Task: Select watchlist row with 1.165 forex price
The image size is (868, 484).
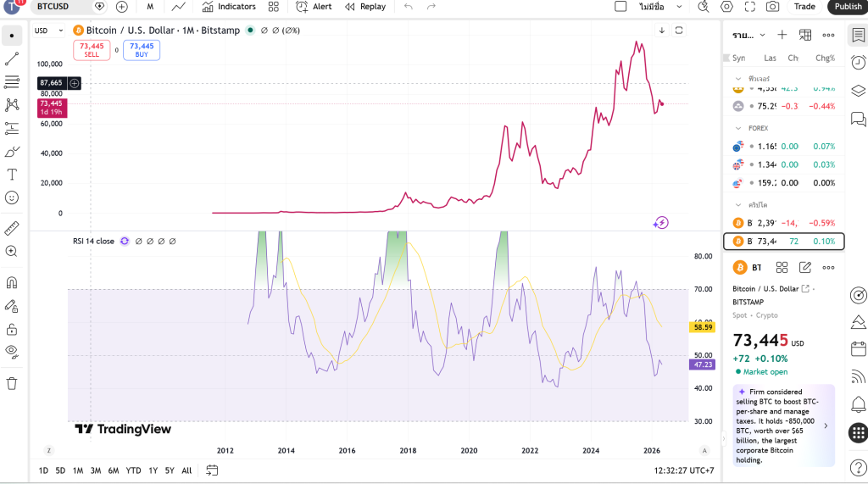Action: (x=784, y=146)
